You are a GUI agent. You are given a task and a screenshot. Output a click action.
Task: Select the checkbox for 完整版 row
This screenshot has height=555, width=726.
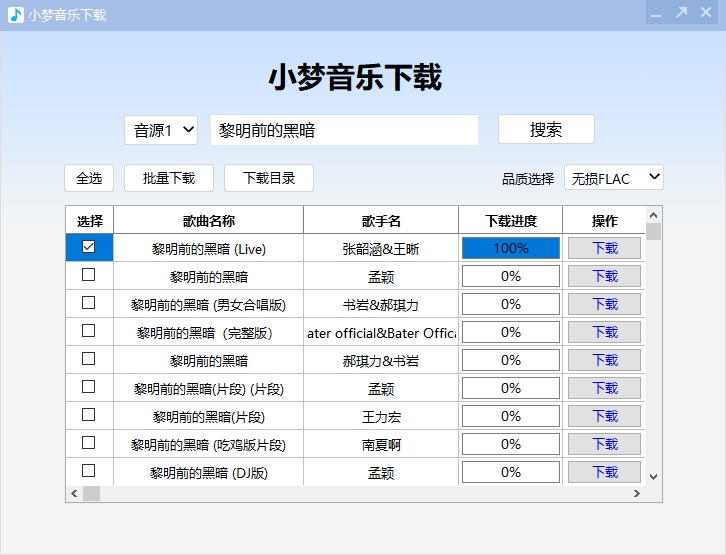[88, 331]
